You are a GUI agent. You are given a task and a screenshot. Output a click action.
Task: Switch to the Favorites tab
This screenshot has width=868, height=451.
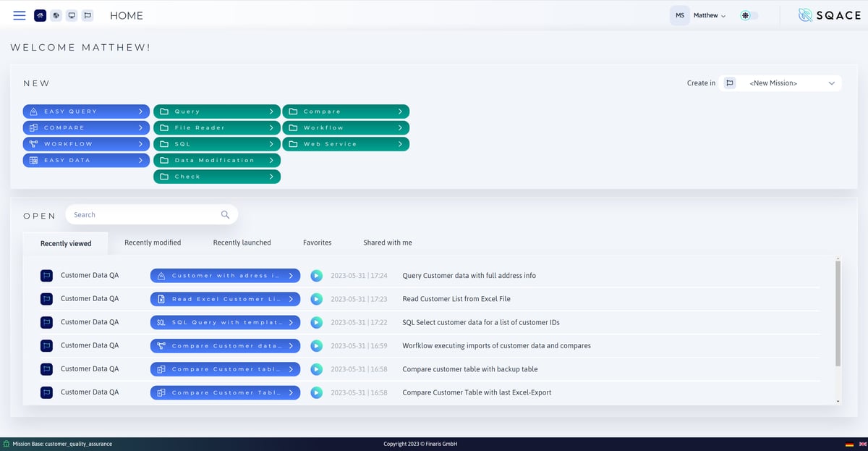tap(317, 243)
